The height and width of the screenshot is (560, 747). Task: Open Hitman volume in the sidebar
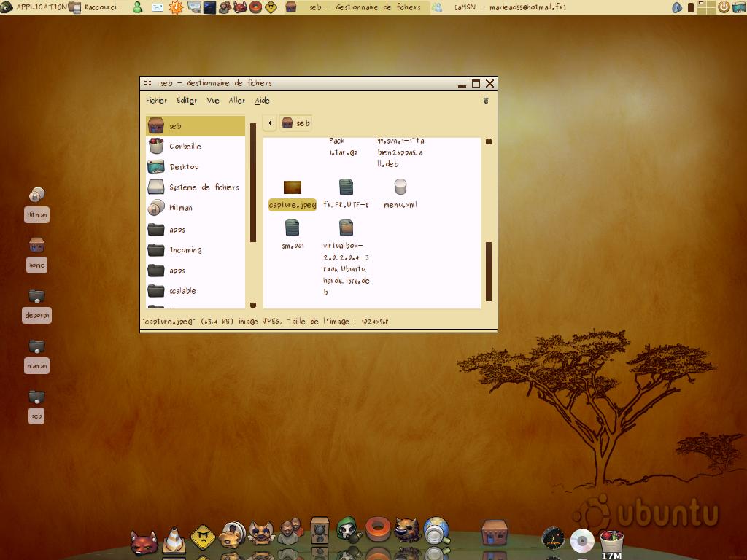point(196,208)
